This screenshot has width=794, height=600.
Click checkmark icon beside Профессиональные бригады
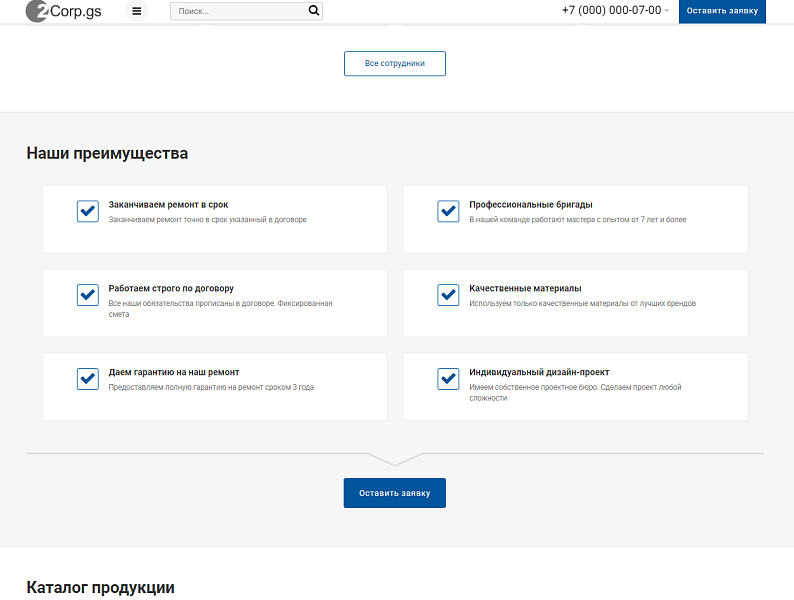tap(448, 211)
